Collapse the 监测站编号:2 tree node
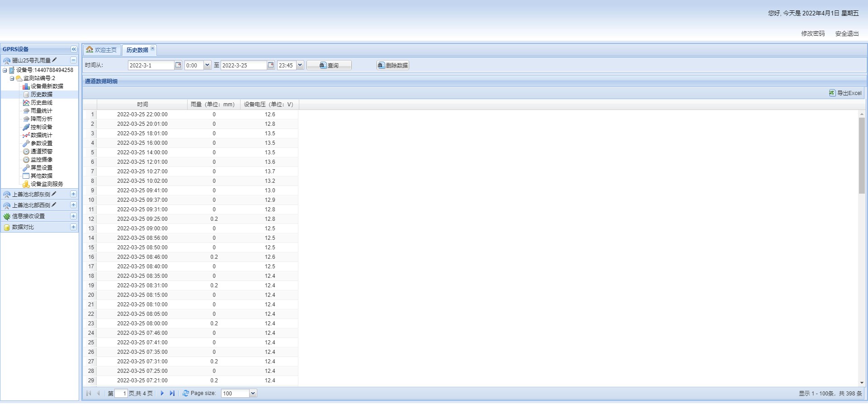Image resolution: width=868 pixels, height=414 pixels. point(12,78)
